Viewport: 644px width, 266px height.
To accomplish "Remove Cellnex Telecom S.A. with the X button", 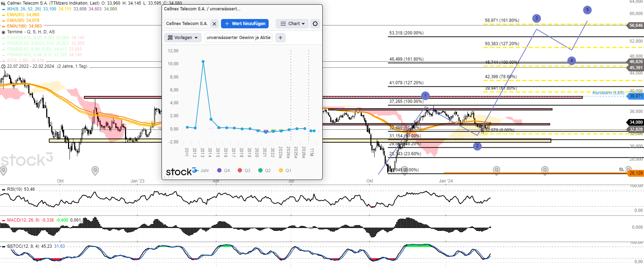I will pos(214,24).
